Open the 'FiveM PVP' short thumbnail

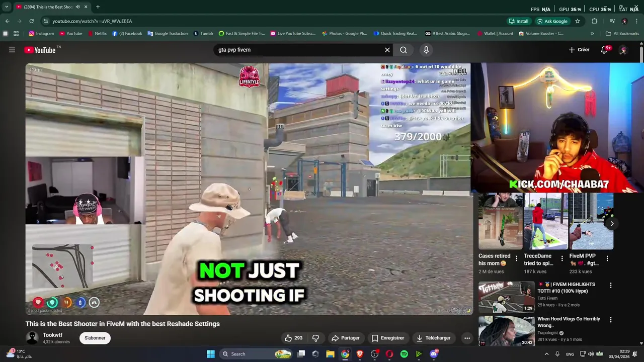click(x=591, y=221)
